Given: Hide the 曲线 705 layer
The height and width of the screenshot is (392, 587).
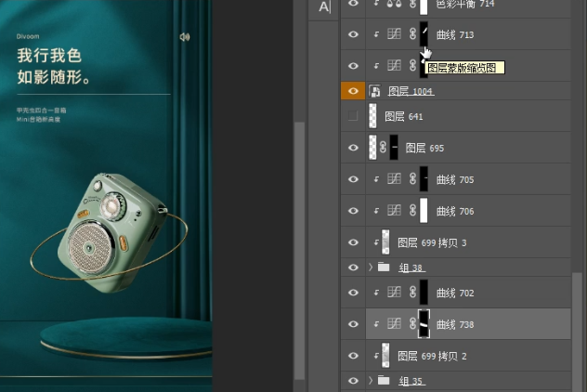Looking at the screenshot, I should click(353, 179).
